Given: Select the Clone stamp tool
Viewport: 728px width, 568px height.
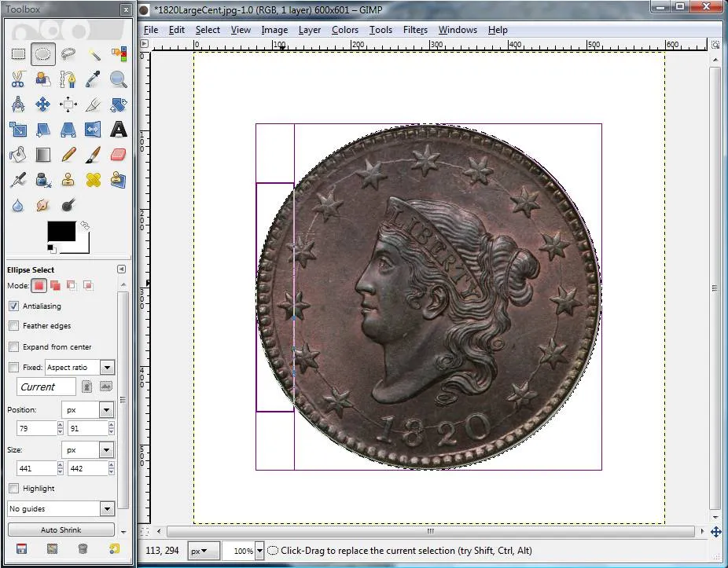Looking at the screenshot, I should 68,180.
